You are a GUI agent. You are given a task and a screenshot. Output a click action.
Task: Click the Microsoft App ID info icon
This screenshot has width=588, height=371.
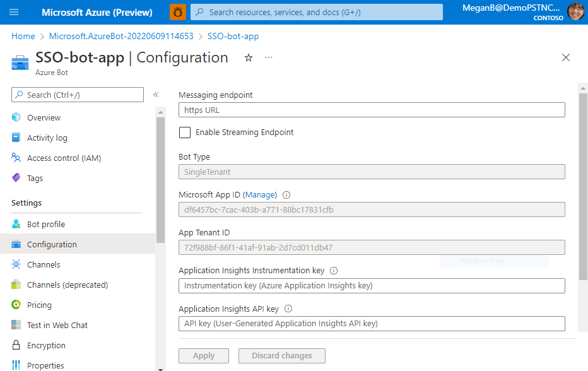[286, 195]
